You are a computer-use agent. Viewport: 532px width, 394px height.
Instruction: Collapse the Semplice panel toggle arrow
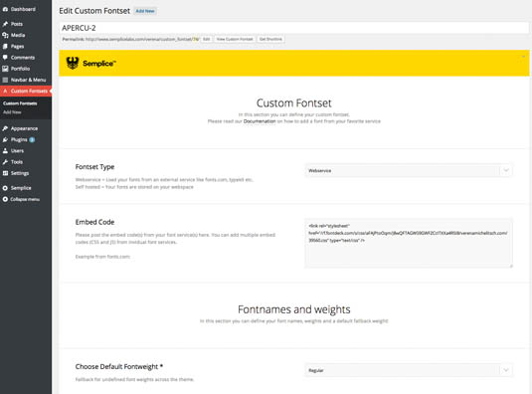coord(523,57)
